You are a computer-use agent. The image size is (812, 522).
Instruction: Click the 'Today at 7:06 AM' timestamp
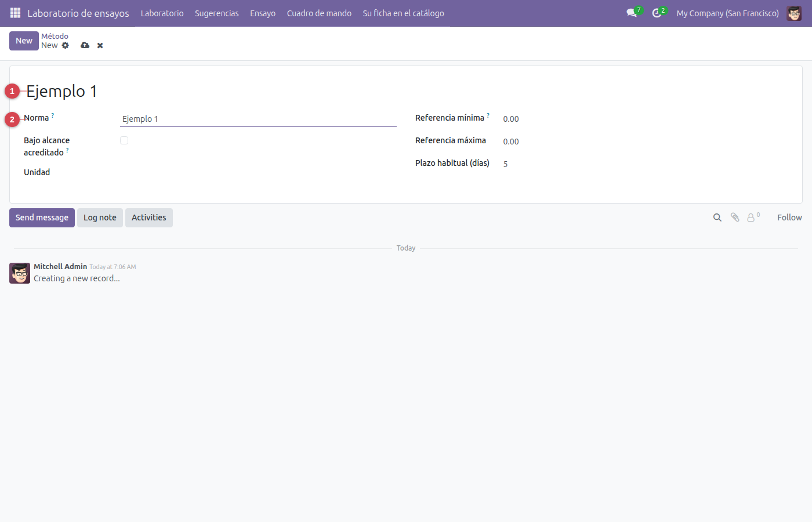tap(113, 267)
